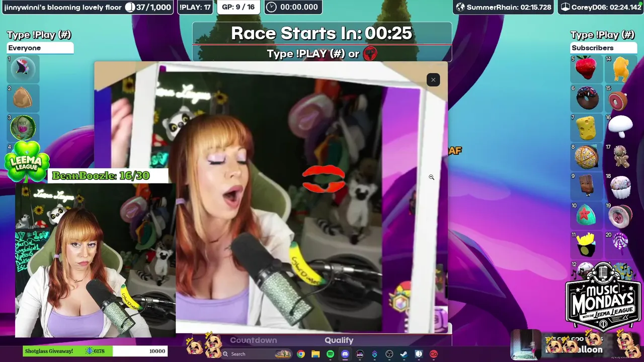Click the 'SummerRhain: 02:15.728' leaderboard entry
Viewport: 644px width, 362px height.
tap(504, 7)
